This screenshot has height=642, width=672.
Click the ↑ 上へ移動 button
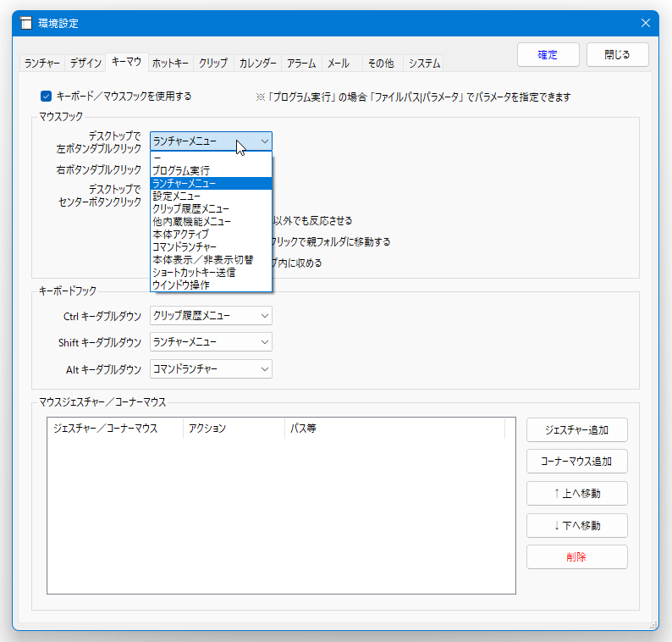(577, 493)
